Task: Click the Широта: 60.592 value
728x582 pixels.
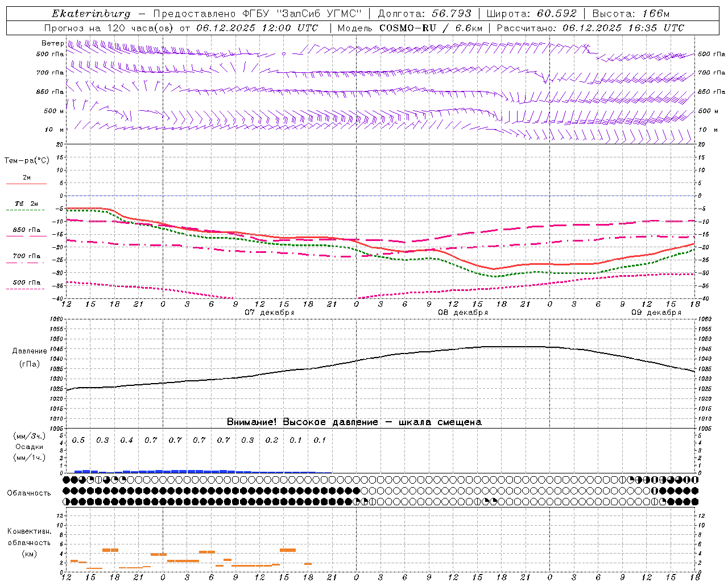Action: (x=531, y=14)
